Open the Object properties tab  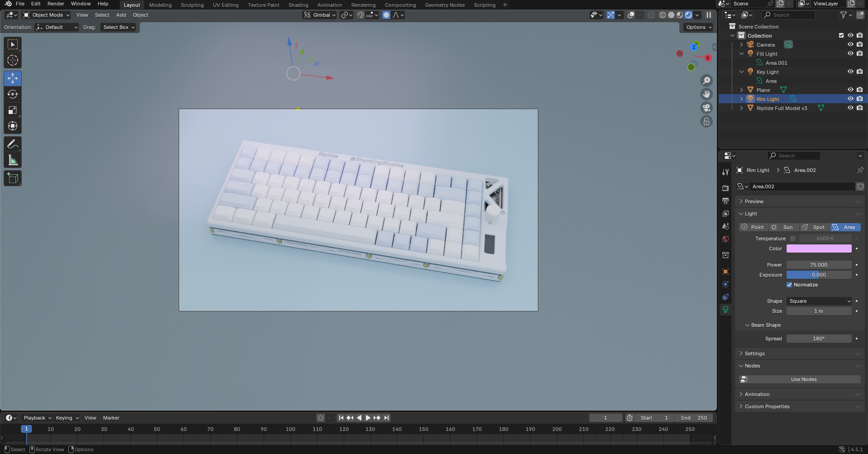[726, 272]
